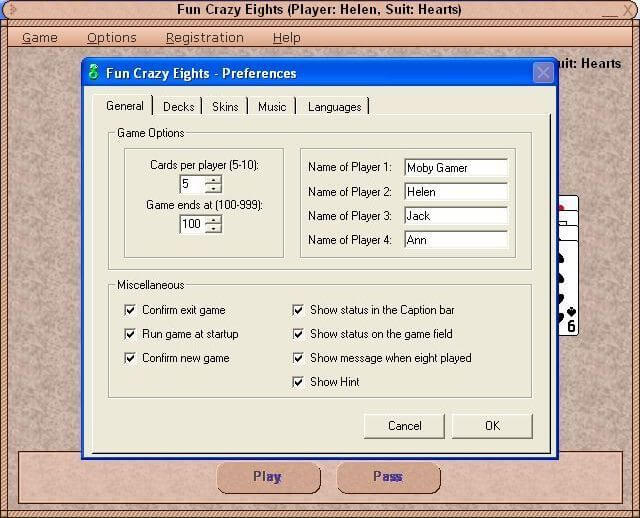Click the Name of Player 4 field

click(456, 240)
